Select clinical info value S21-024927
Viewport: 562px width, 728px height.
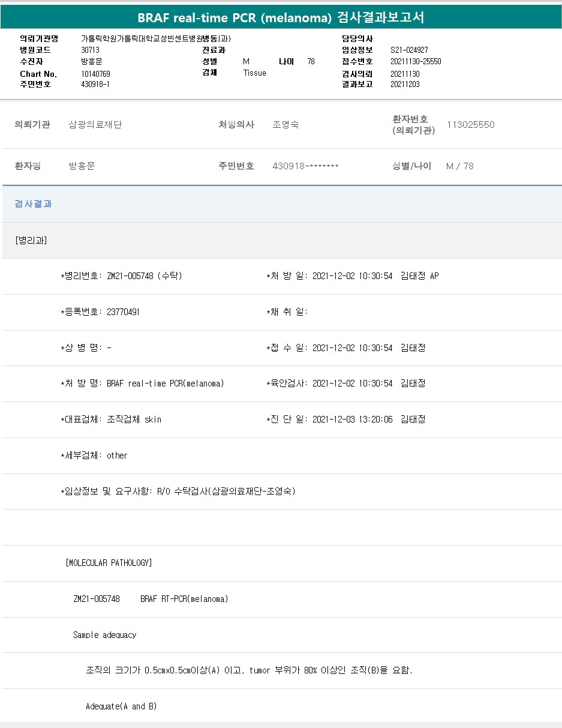(x=409, y=50)
